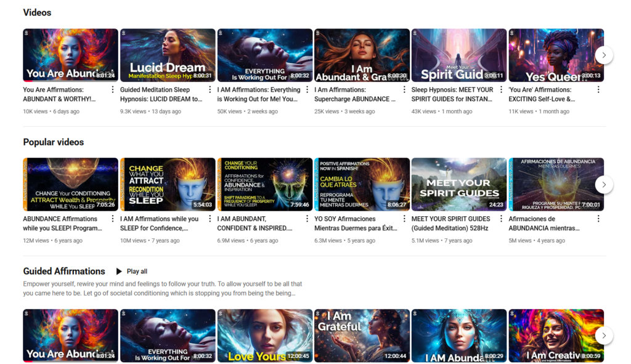Open 'ABUNDANCE Affirmations while you SLEEP! Program...' title
Image resolution: width=631 pixels, height=364 pixels.
click(62, 224)
